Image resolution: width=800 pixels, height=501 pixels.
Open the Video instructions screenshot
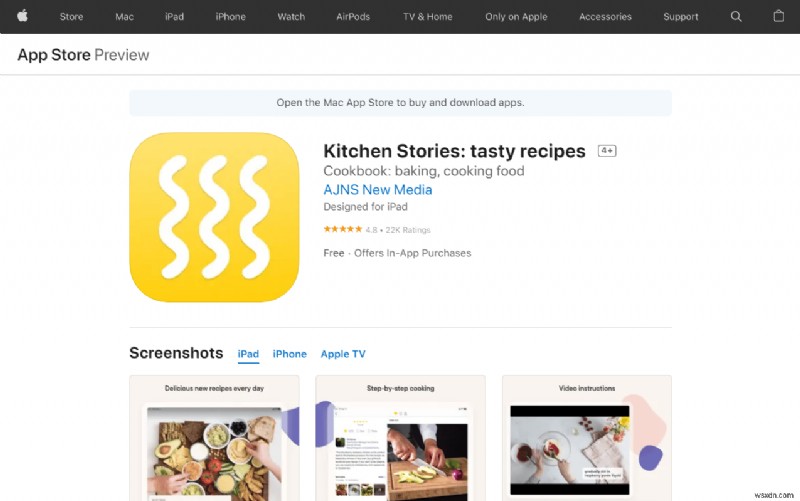tap(586, 440)
